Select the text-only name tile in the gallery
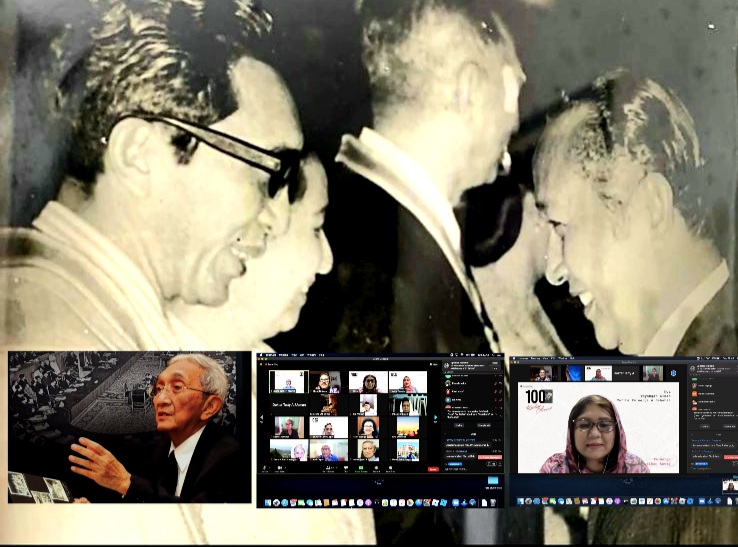The height and width of the screenshot is (547, 738). [289, 405]
